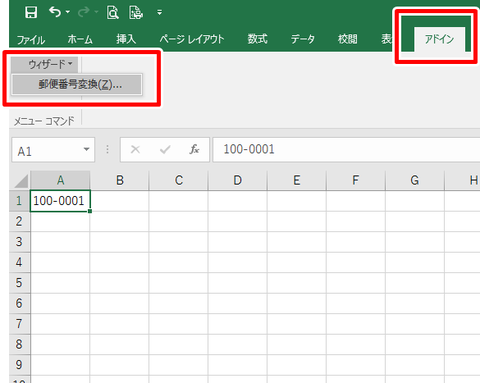The height and width of the screenshot is (383, 480).
Task: Select column G header
Action: [415, 180]
